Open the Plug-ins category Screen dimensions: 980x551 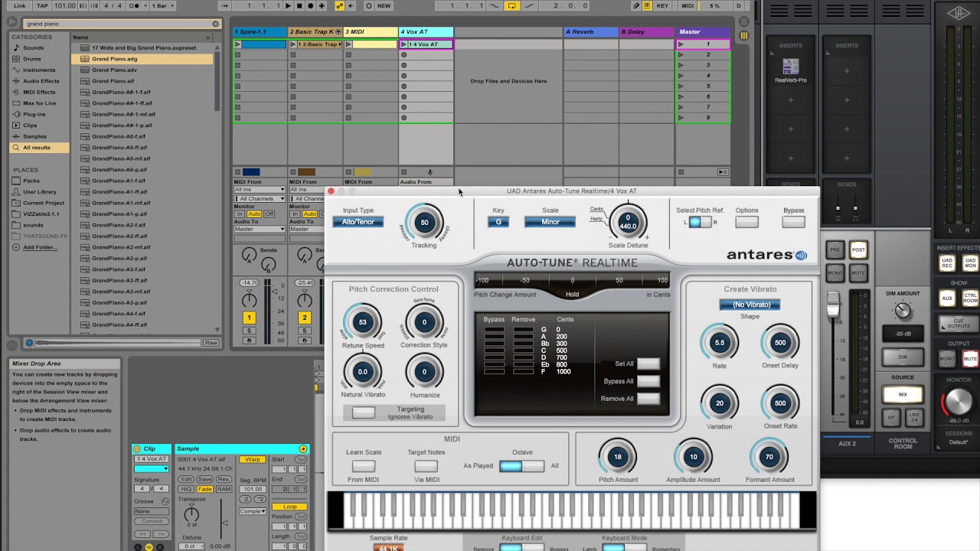tap(34, 114)
